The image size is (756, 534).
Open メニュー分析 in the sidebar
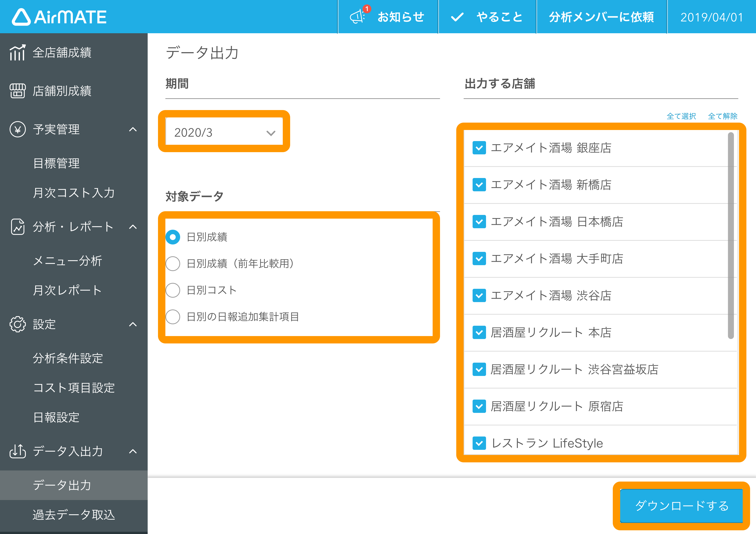67,260
